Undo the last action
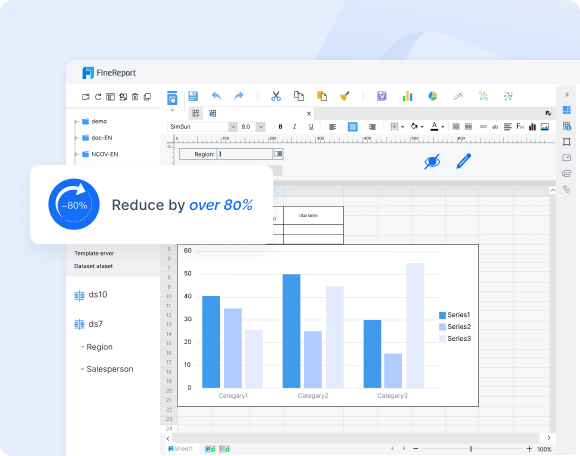This screenshot has width=580, height=456. point(216,96)
